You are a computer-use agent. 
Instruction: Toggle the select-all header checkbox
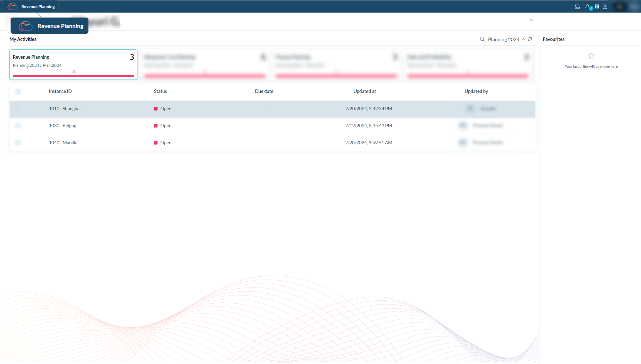click(18, 91)
